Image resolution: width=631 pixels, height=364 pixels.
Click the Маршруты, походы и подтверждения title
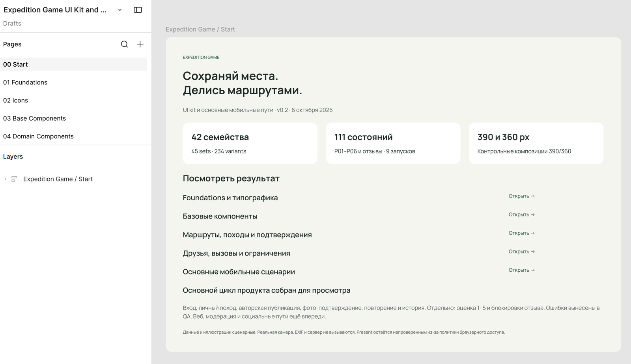click(247, 235)
